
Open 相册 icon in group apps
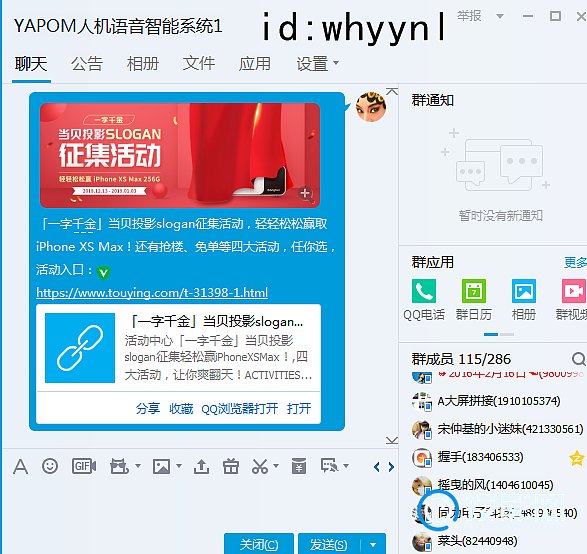point(524,291)
